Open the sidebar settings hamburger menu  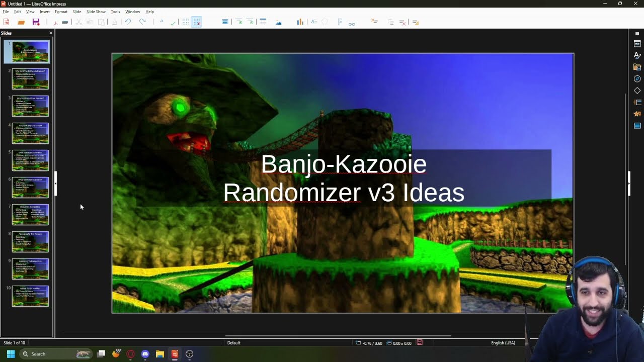(x=637, y=33)
